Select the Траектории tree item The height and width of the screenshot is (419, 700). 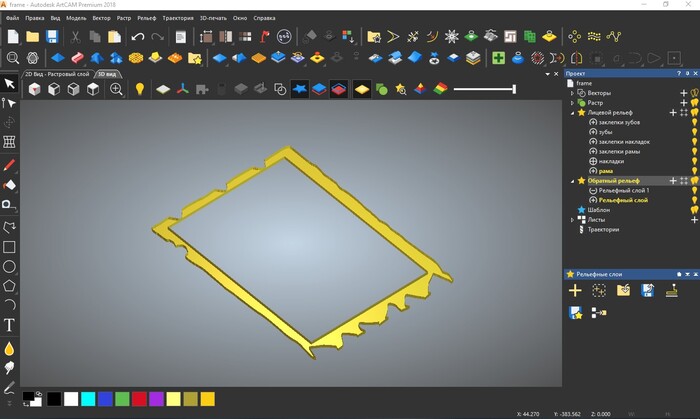click(602, 230)
